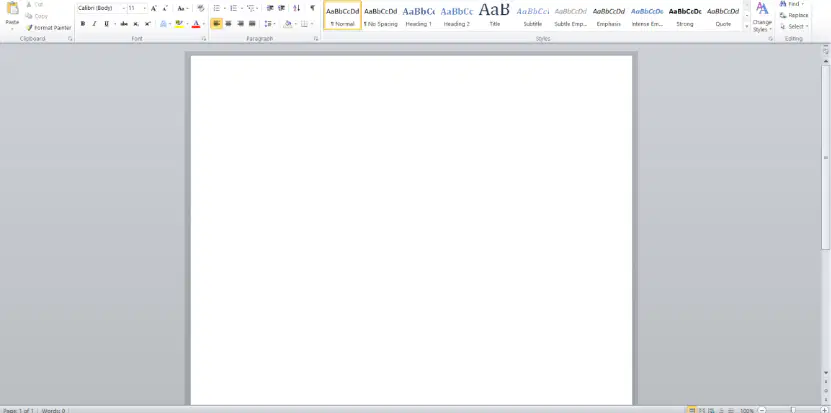Toggle Print Layout view button

coord(692,410)
